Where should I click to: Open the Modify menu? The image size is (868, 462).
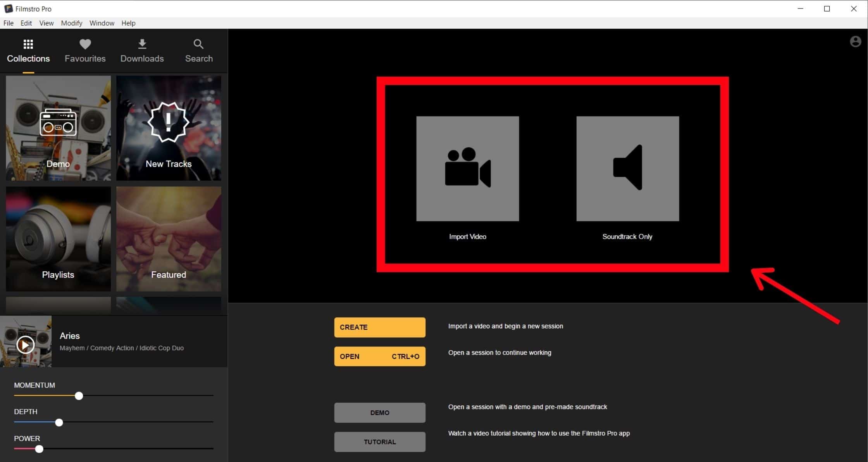(x=72, y=23)
